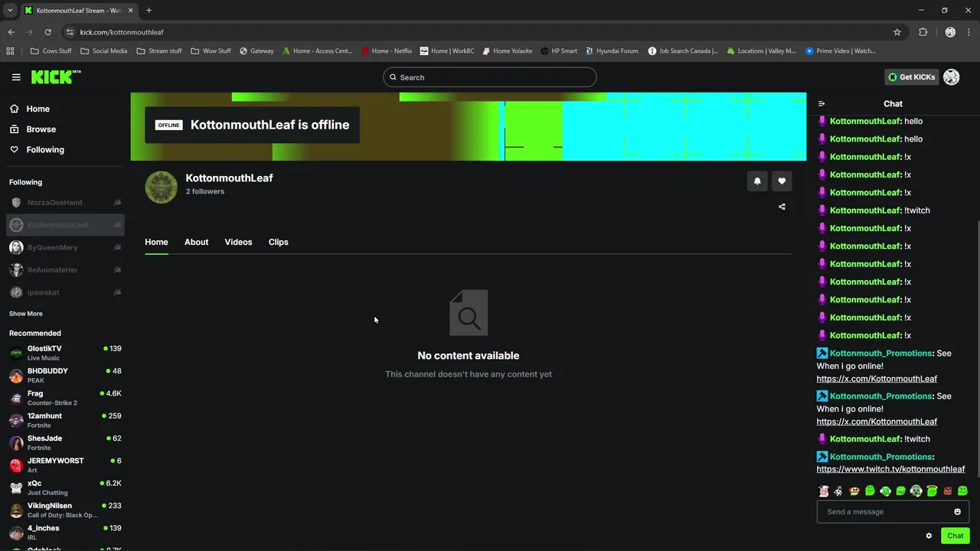Screen dimensions: 980x551
Task: Open Cows Stuff bookmark folder
Action: click(51, 51)
